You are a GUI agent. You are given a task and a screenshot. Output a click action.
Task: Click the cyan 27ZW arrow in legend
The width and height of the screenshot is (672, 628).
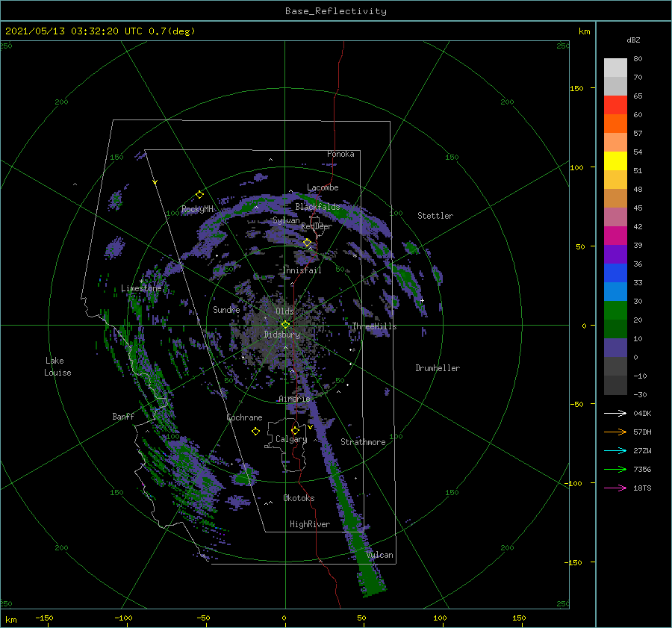615,450
